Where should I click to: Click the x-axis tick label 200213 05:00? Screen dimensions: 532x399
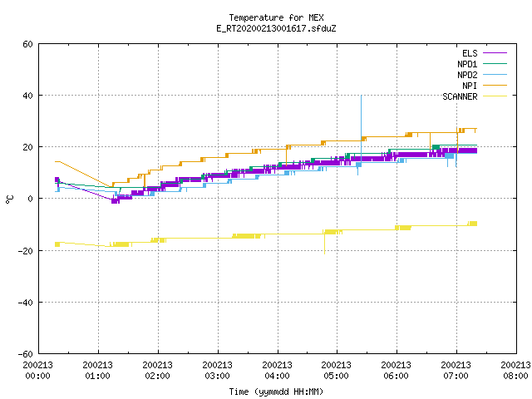[x=336, y=371]
